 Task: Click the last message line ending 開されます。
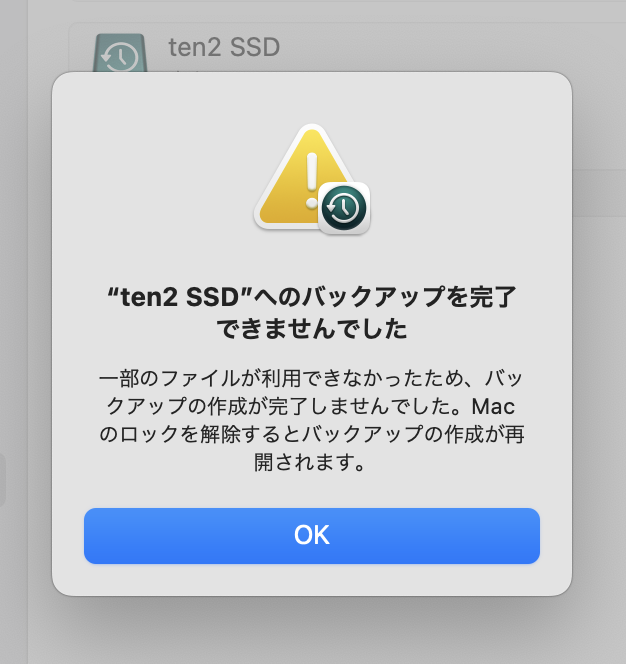coord(310,462)
